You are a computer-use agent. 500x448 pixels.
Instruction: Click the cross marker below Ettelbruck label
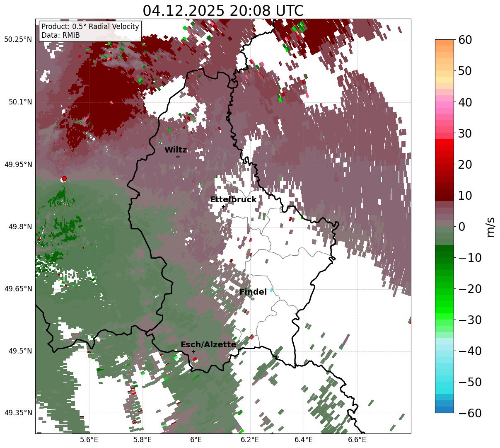(223, 206)
